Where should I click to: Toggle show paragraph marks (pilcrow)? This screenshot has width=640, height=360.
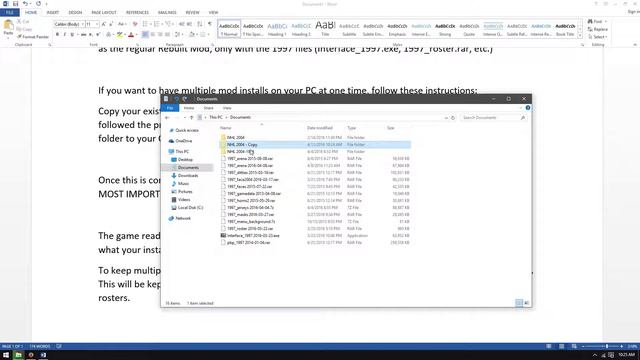pos(210,24)
